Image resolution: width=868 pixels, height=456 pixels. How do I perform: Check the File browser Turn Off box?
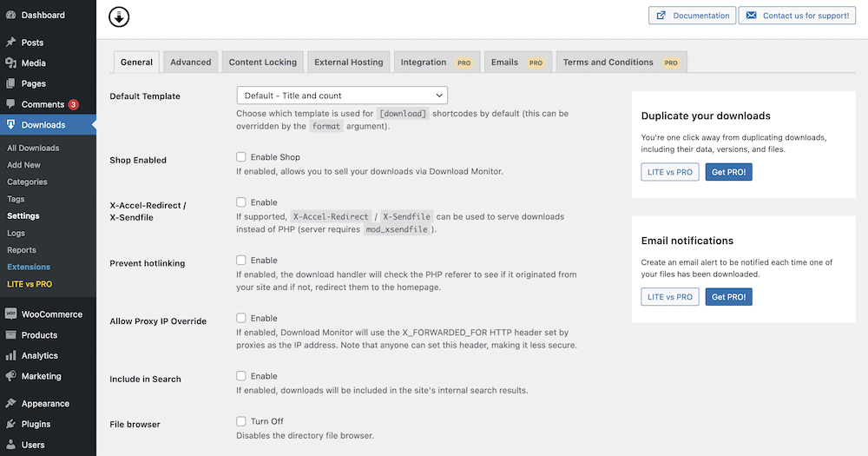(x=240, y=421)
